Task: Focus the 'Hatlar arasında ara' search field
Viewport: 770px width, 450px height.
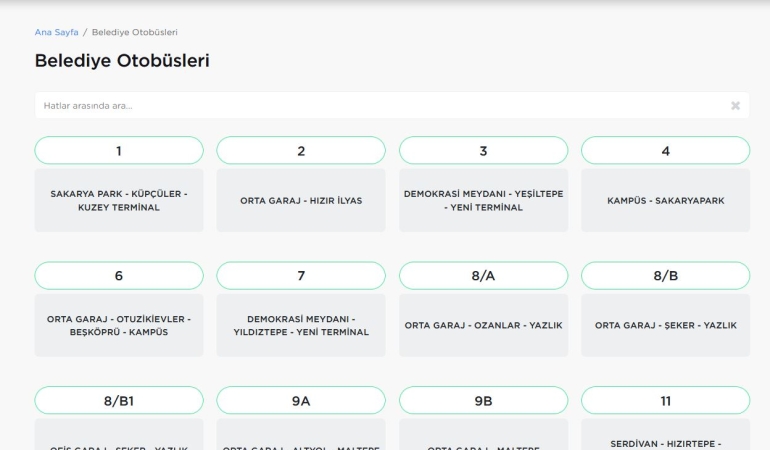Action: click(x=380, y=105)
